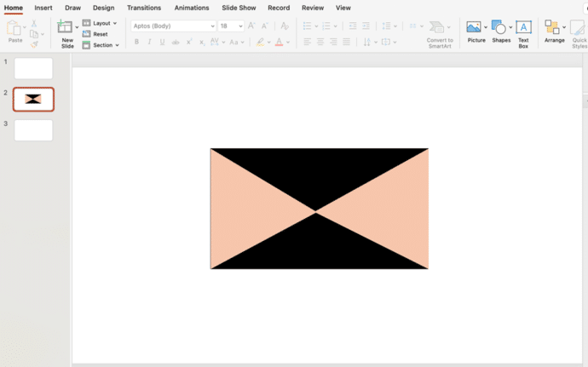The image size is (588, 367).
Task: Toggle italic formatting
Action: [x=149, y=42]
